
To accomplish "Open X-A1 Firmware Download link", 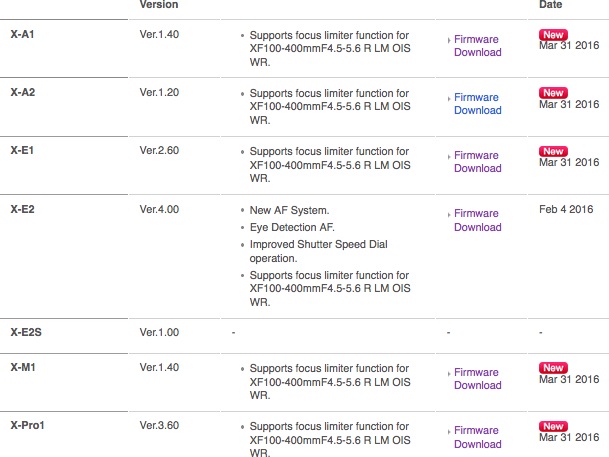I will 478,46.
